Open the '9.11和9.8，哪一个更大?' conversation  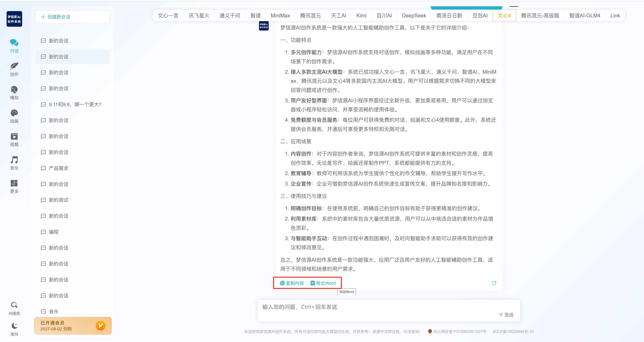tap(75, 104)
